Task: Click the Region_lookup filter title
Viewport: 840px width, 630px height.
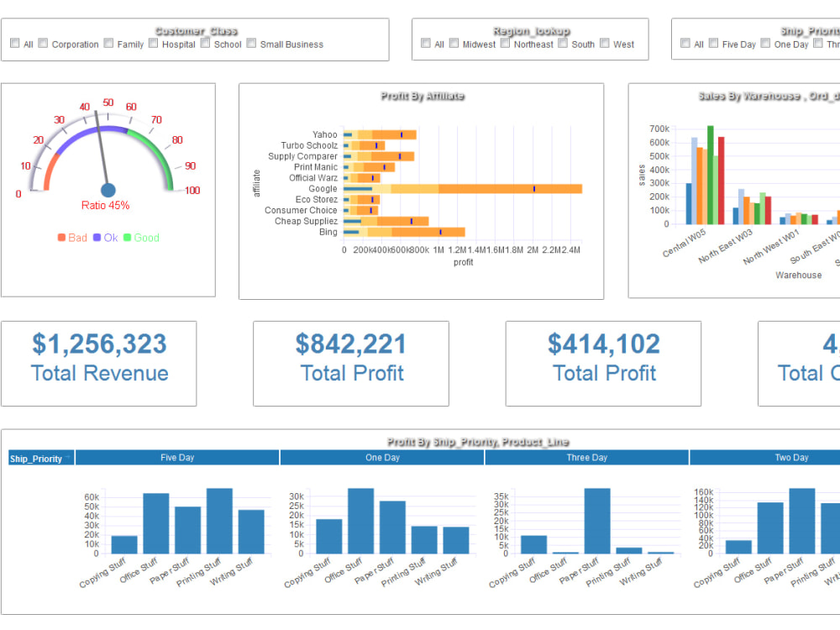Action: [532, 31]
